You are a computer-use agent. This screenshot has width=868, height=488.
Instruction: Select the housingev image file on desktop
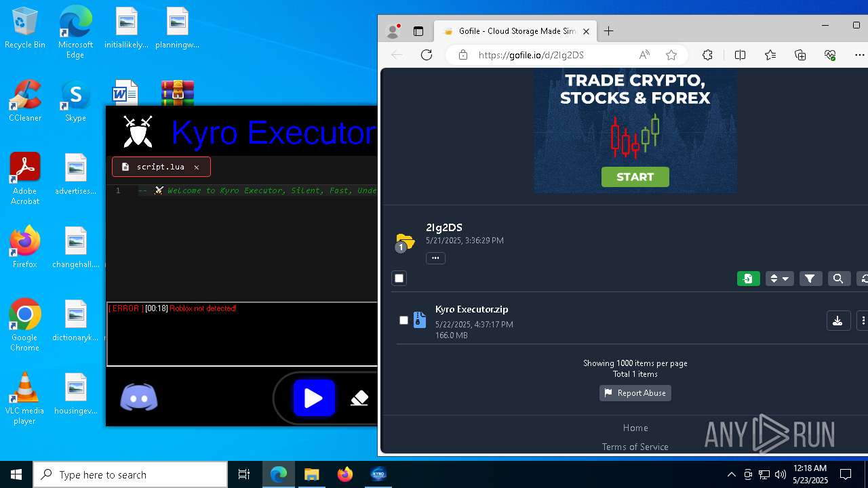[75, 394]
